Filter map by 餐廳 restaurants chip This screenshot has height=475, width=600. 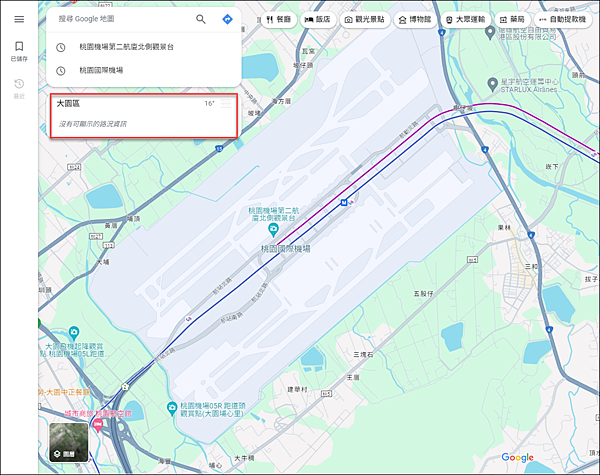pyautogui.click(x=279, y=19)
